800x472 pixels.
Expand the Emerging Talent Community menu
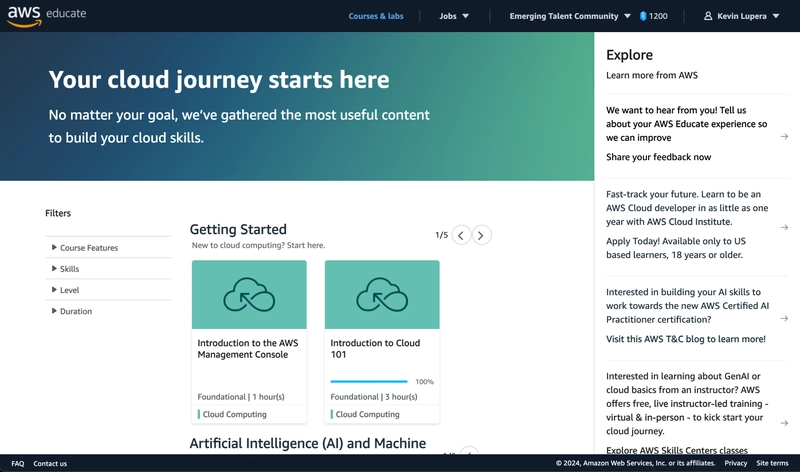(x=570, y=16)
